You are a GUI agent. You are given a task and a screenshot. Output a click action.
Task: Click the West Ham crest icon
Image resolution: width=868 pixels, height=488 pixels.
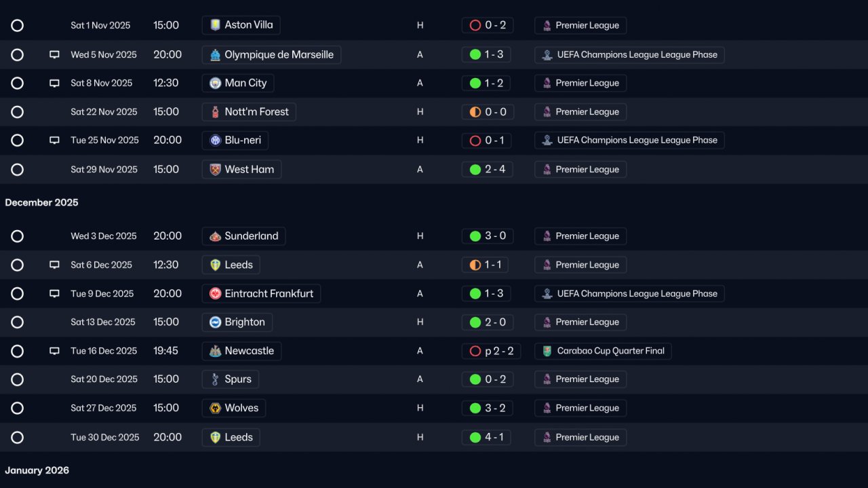(x=215, y=170)
